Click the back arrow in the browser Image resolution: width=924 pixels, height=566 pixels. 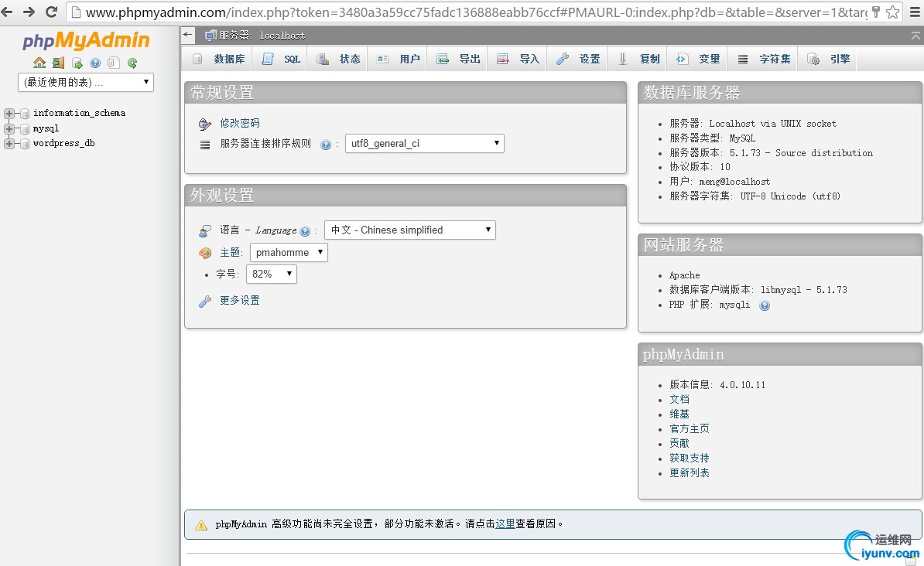tap(7, 11)
